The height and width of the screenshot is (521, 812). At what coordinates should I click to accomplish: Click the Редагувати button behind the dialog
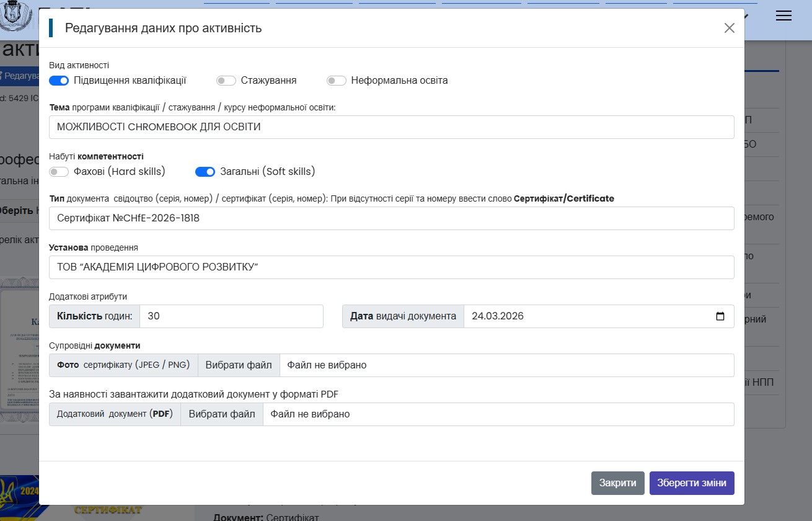point(19,75)
